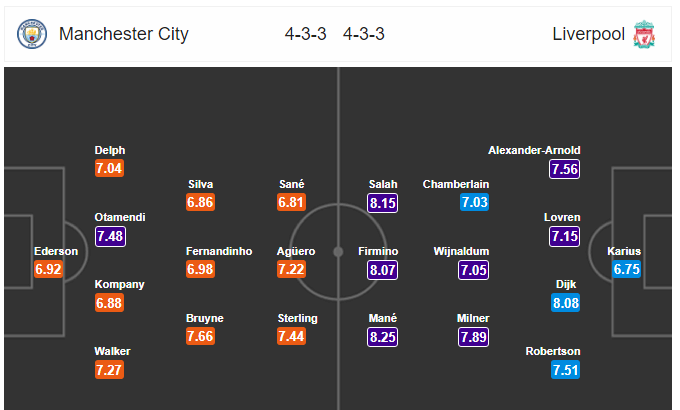
Task: Select Sterling's 7.44 rating badge
Action: pos(291,336)
